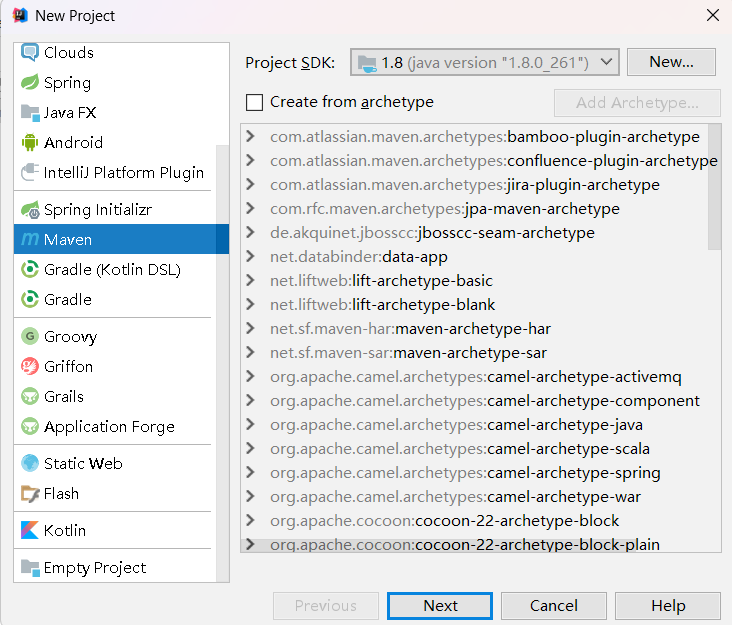Expand the confluence-plugin-archetype node
Image resolution: width=732 pixels, height=625 pixels.
(251, 160)
